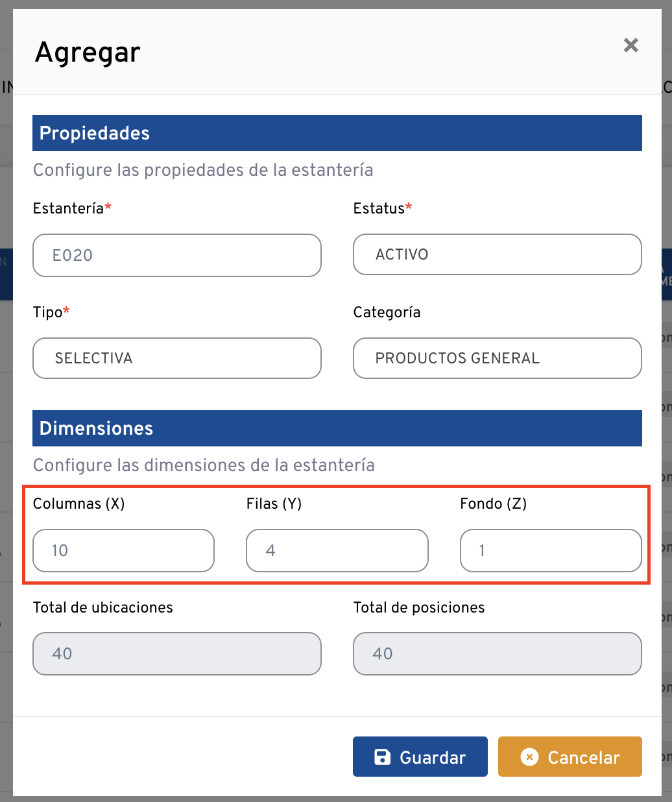Close the Agregar dialog with the X
Viewport: 672px width, 802px height.
pyautogui.click(x=630, y=45)
